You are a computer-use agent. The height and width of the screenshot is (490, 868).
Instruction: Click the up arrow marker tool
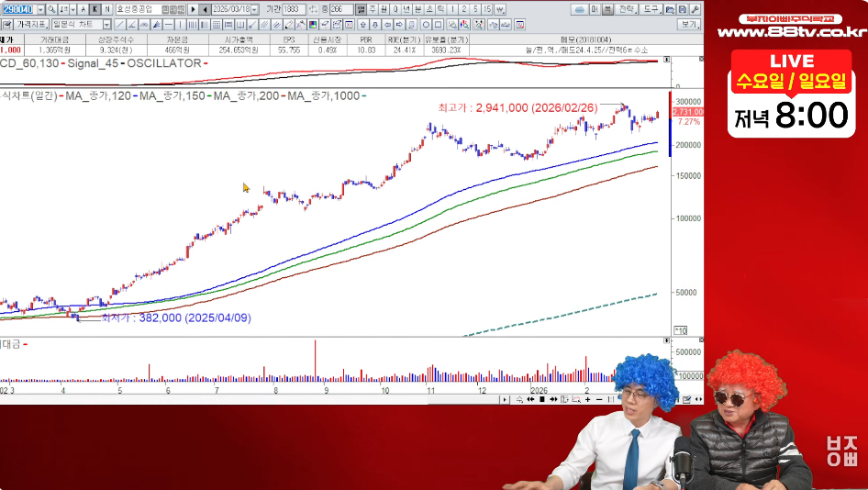(363, 25)
